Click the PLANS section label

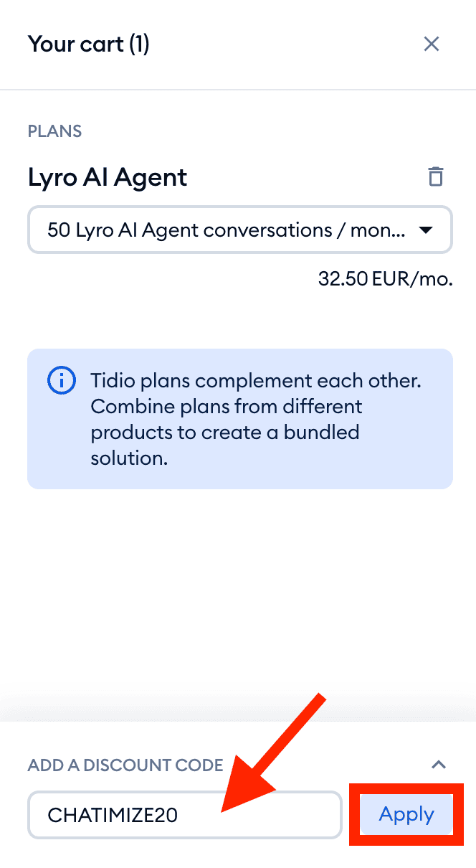point(54,131)
